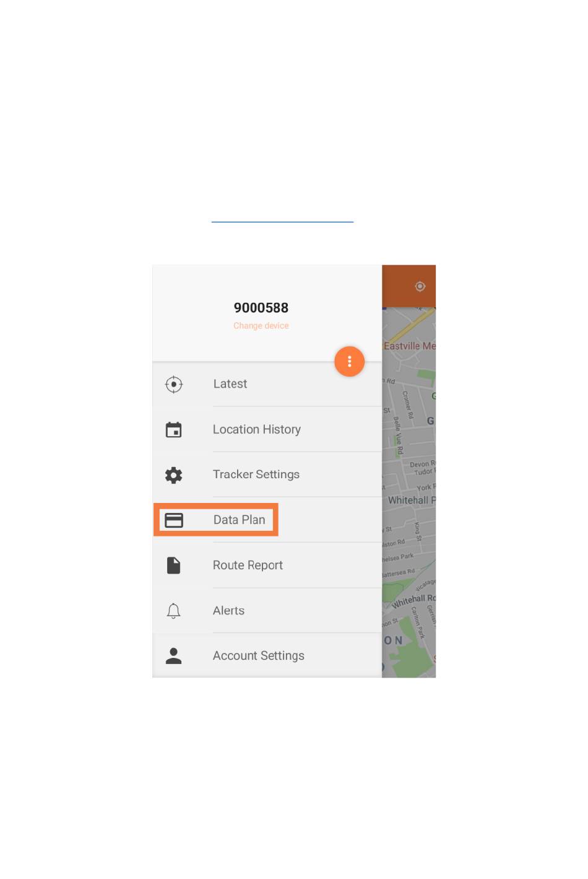588x879 pixels.
Task: Click the Change device link
Action: [x=261, y=326]
